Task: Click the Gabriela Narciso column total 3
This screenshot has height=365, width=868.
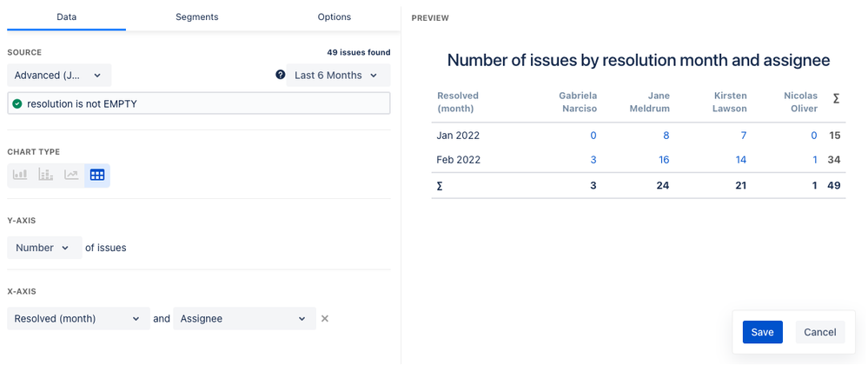Action: pos(593,186)
